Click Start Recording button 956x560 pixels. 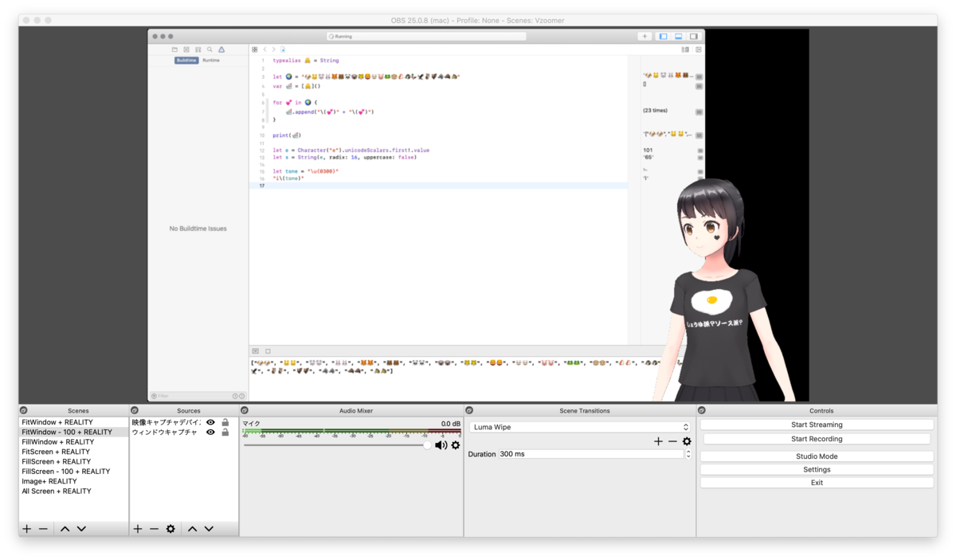(x=817, y=439)
